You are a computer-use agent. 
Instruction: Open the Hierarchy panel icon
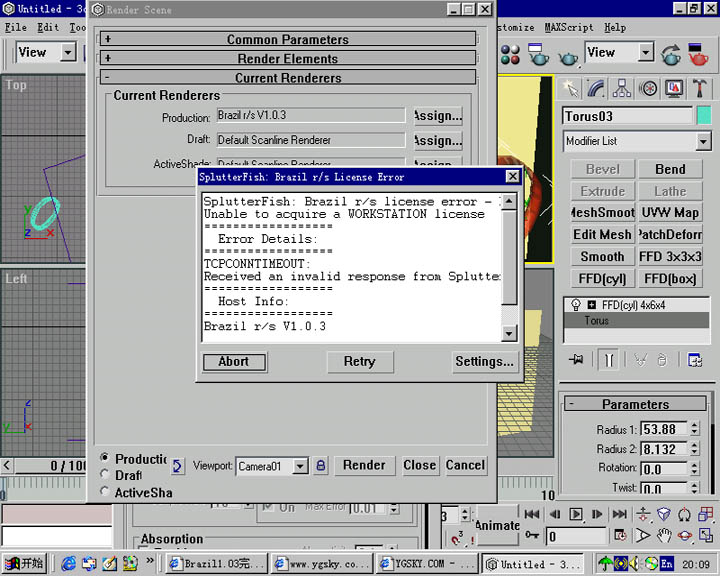coord(622,88)
